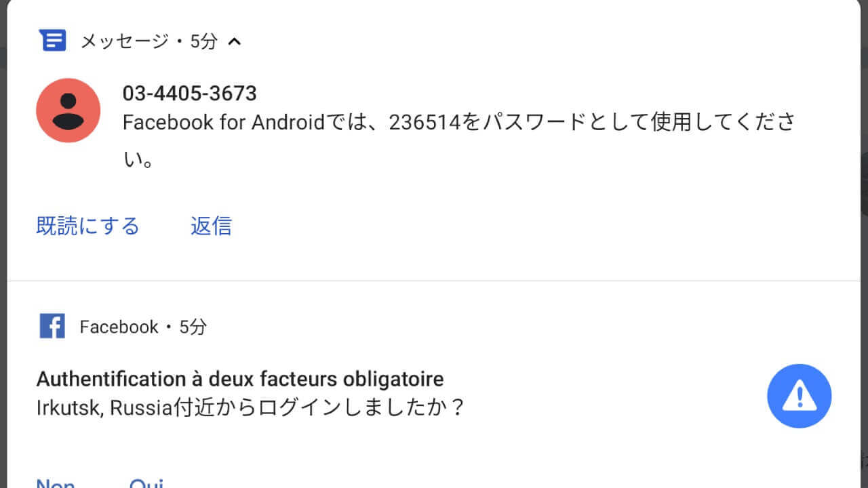Mark message as read with 既読にする
This screenshot has height=488, width=868.
click(x=87, y=226)
